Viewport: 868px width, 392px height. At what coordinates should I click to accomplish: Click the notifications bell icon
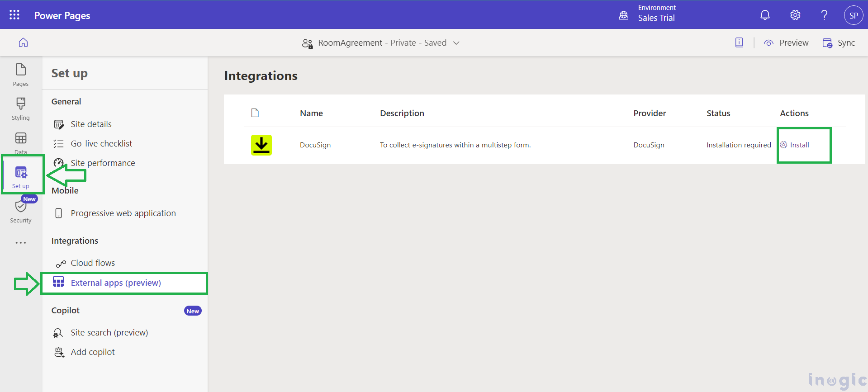(764, 15)
